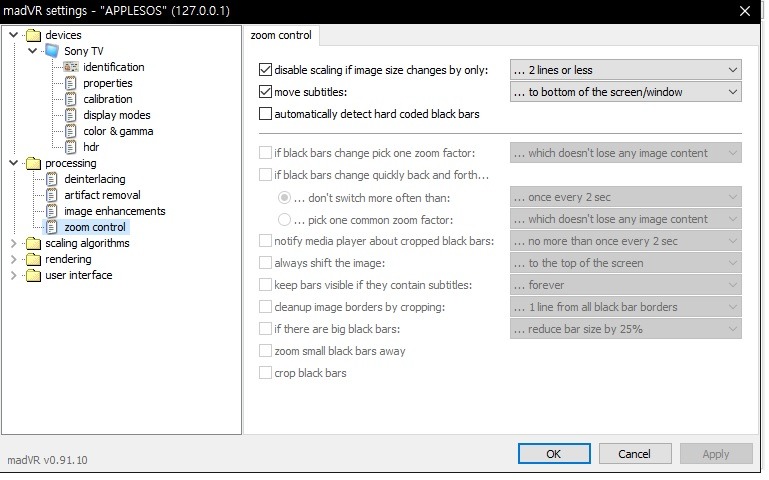Uncheck disable scaling if image size changes
This screenshot has width=769, height=480.
[x=265, y=70]
